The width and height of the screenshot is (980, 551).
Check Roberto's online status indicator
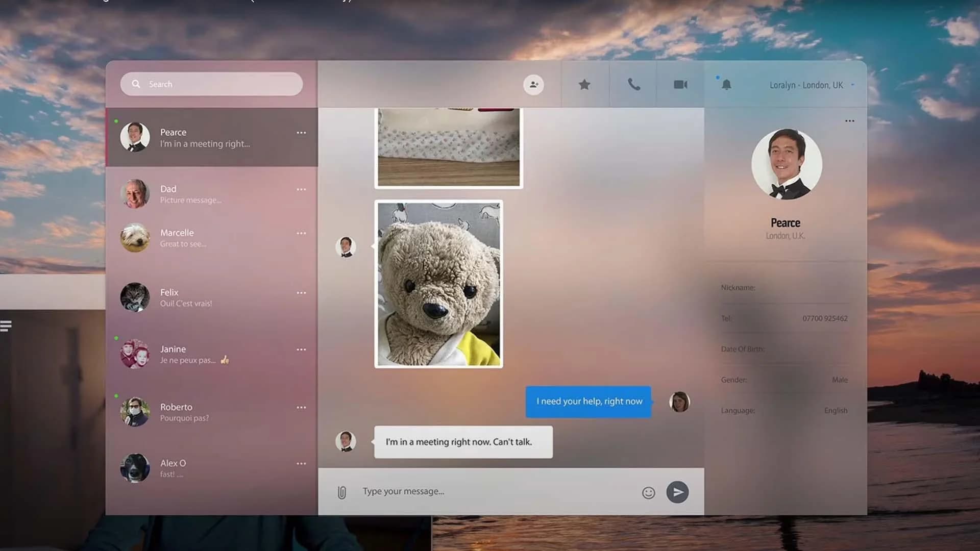pyautogui.click(x=117, y=396)
